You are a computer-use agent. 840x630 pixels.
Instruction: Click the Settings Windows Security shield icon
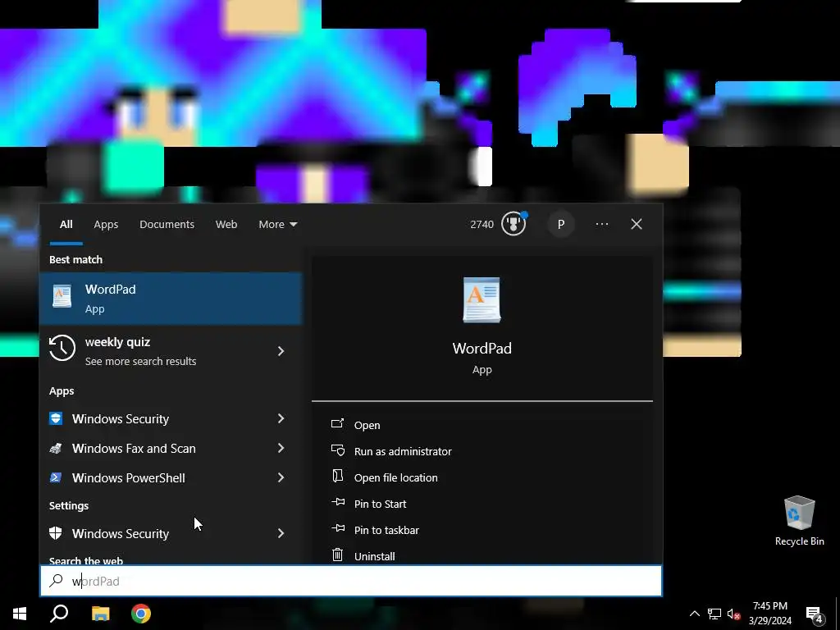[x=56, y=533]
